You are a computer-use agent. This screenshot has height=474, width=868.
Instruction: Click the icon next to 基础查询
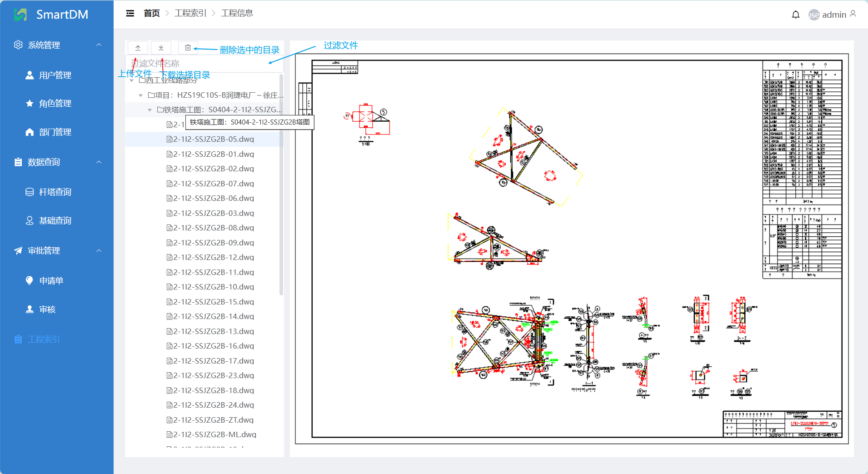pyautogui.click(x=30, y=220)
